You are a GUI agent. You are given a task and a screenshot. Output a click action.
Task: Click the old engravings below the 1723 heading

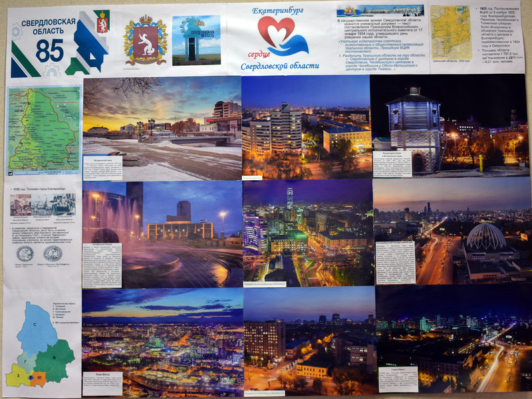tap(43, 204)
